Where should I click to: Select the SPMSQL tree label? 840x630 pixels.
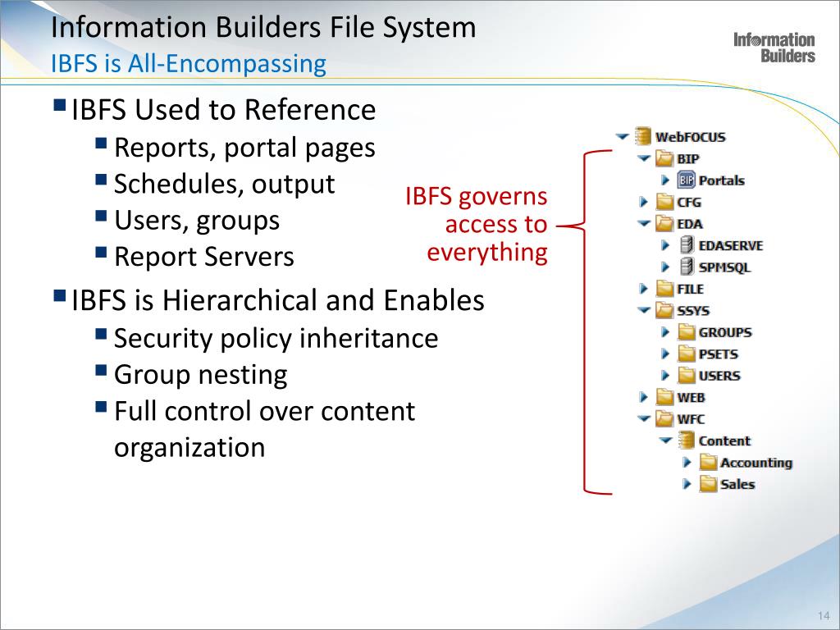(x=724, y=267)
